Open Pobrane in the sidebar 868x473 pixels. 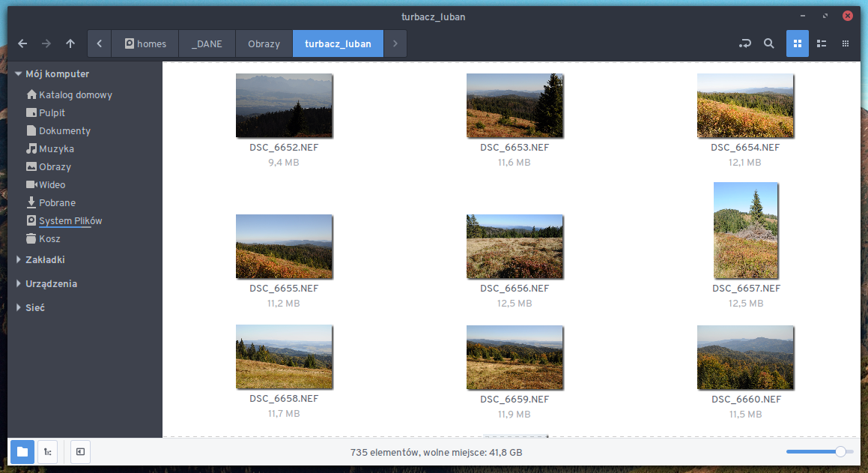coord(51,202)
